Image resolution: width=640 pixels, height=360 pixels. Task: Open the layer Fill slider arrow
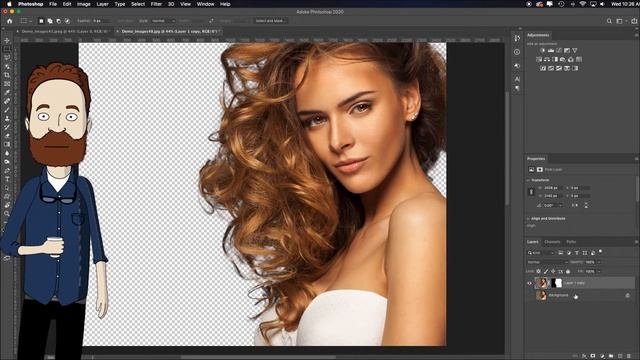599,271
